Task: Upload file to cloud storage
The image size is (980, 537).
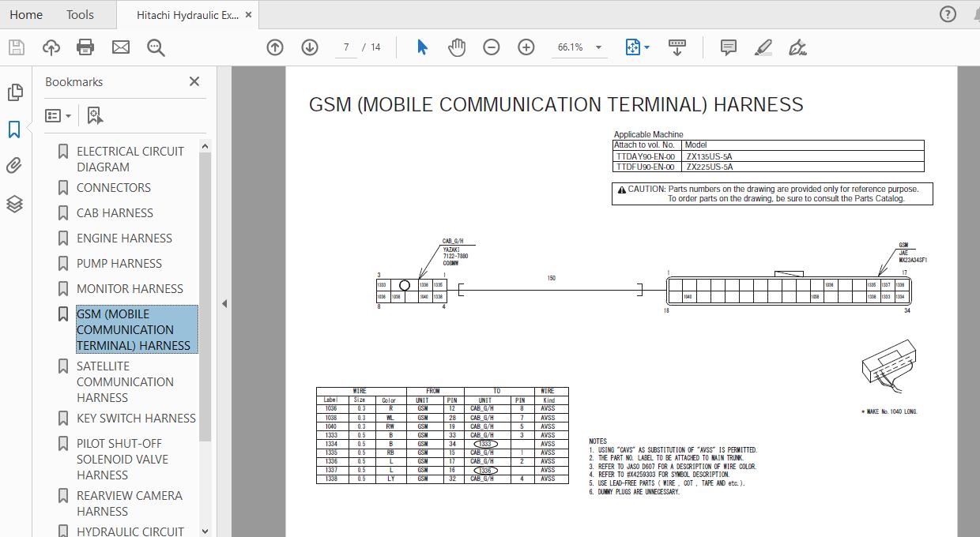Action: (x=51, y=47)
